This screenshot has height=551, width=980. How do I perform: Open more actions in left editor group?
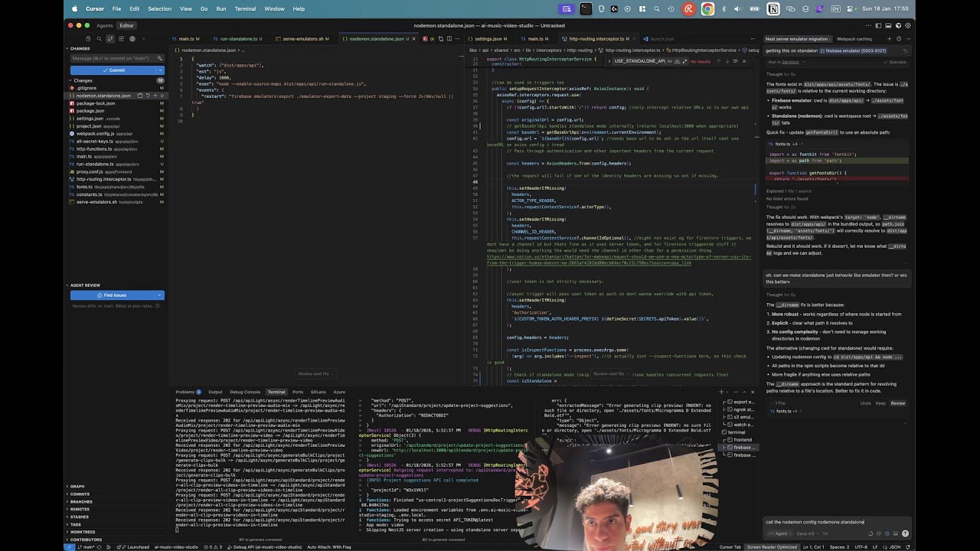pos(457,38)
